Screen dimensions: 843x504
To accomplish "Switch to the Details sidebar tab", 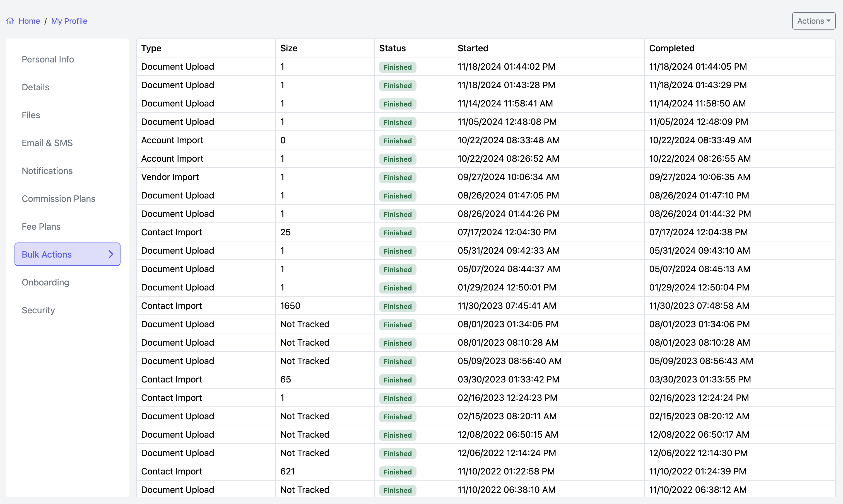I will pyautogui.click(x=36, y=87).
